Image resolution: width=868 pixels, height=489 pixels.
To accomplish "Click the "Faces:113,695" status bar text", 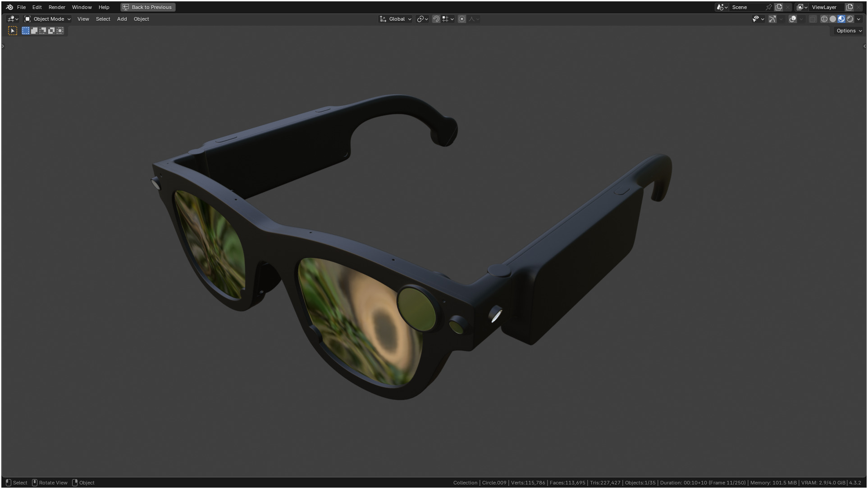I will [567, 483].
